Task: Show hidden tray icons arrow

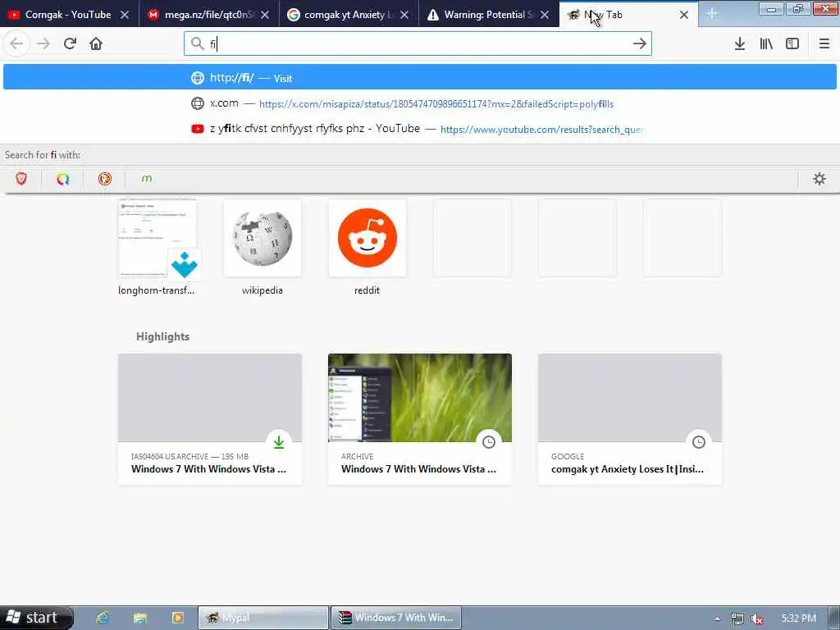Action: click(x=717, y=619)
